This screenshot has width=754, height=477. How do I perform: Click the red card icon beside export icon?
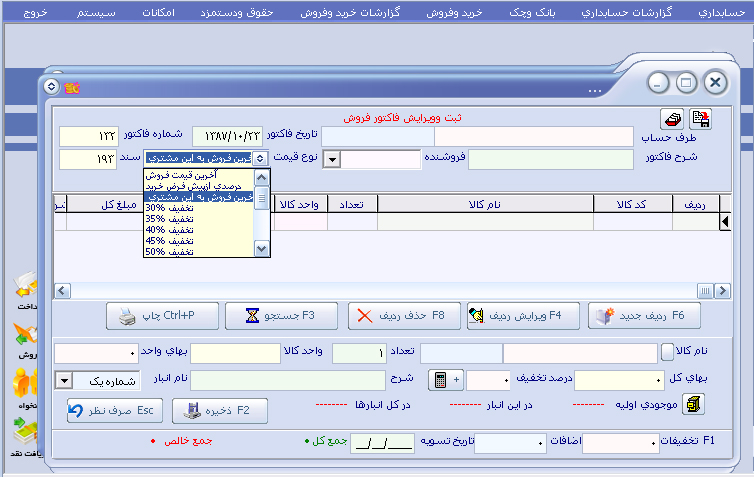click(x=673, y=119)
